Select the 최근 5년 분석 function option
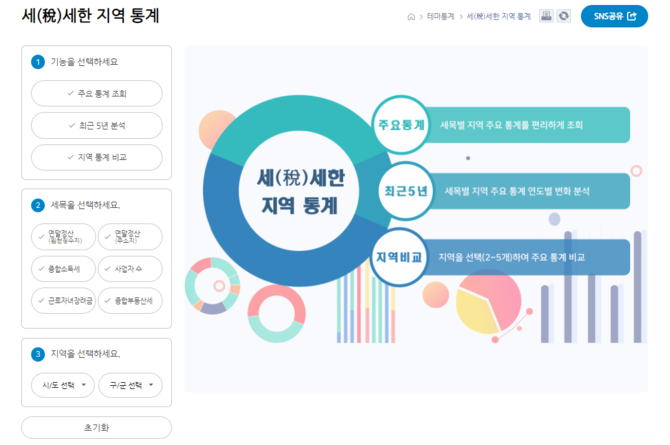The width and height of the screenshot is (670, 445). 96,125
